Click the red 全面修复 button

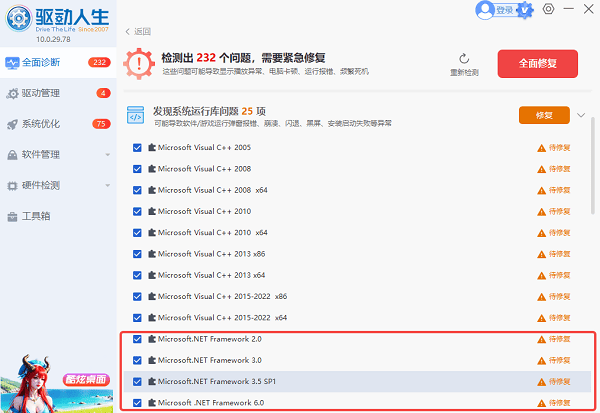pos(537,62)
